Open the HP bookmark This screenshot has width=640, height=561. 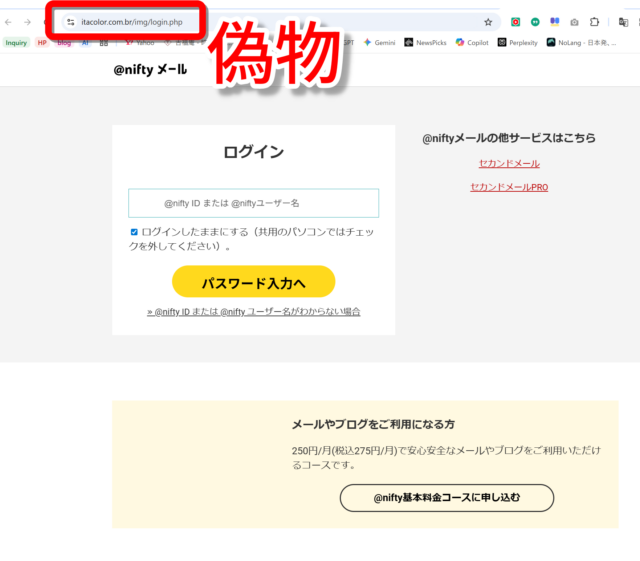click(x=42, y=42)
